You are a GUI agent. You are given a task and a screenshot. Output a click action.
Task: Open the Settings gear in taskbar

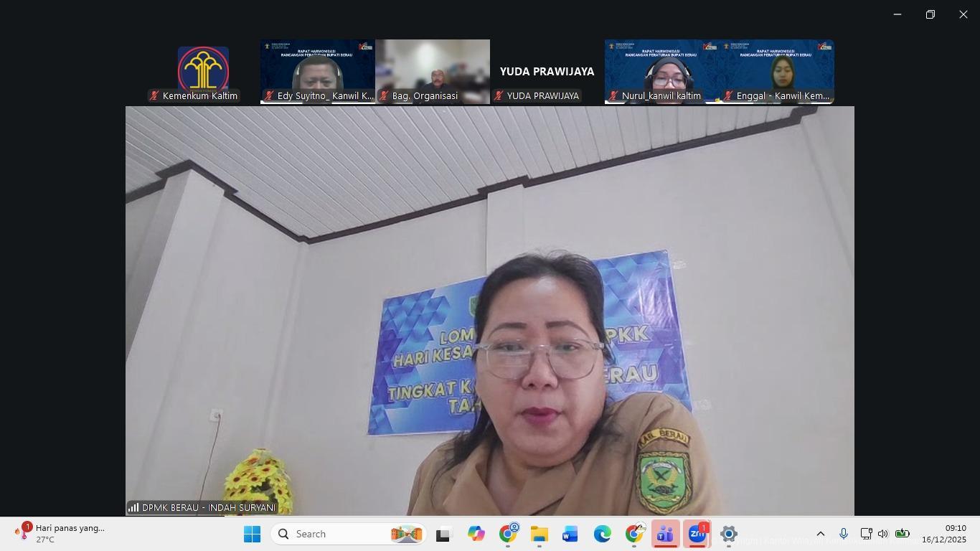coord(728,534)
